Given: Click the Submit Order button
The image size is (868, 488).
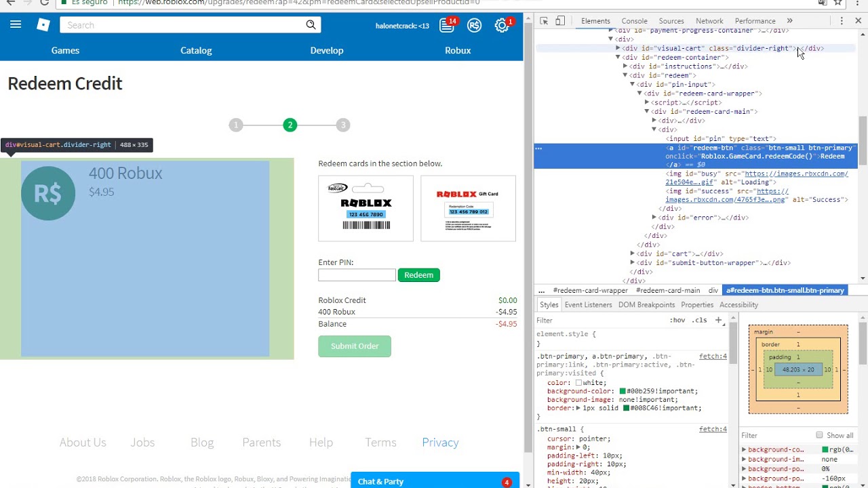Looking at the screenshot, I should pyautogui.click(x=355, y=346).
